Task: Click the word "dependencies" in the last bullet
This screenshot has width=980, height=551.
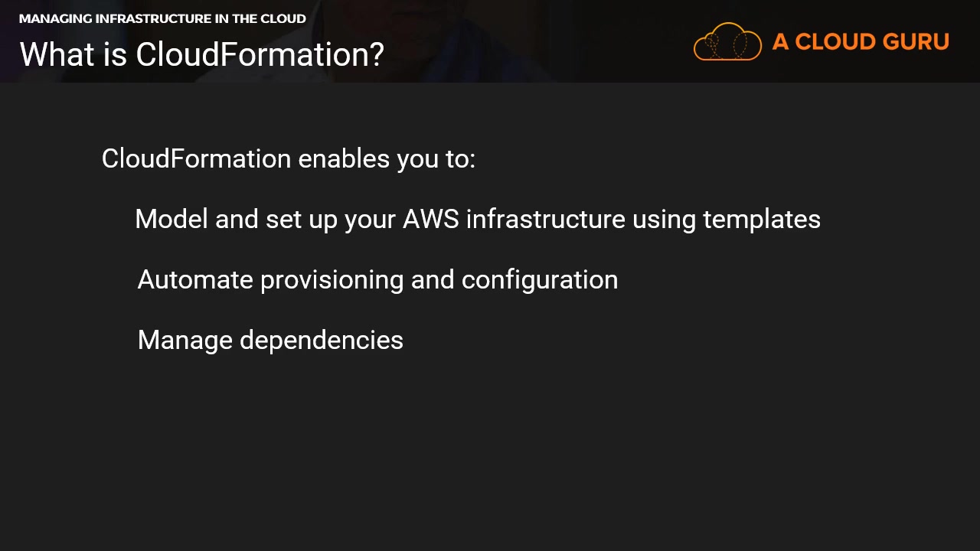Action: (x=322, y=340)
